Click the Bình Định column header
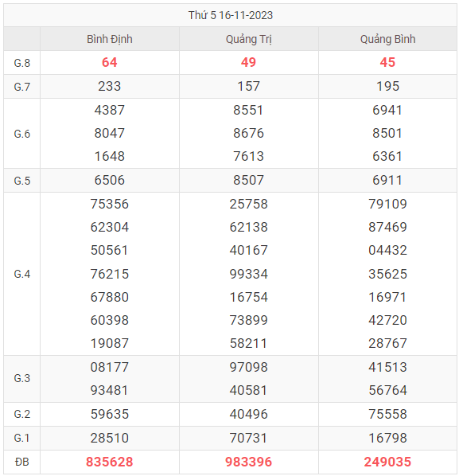Screen dimensions: 459x476 click(x=110, y=39)
